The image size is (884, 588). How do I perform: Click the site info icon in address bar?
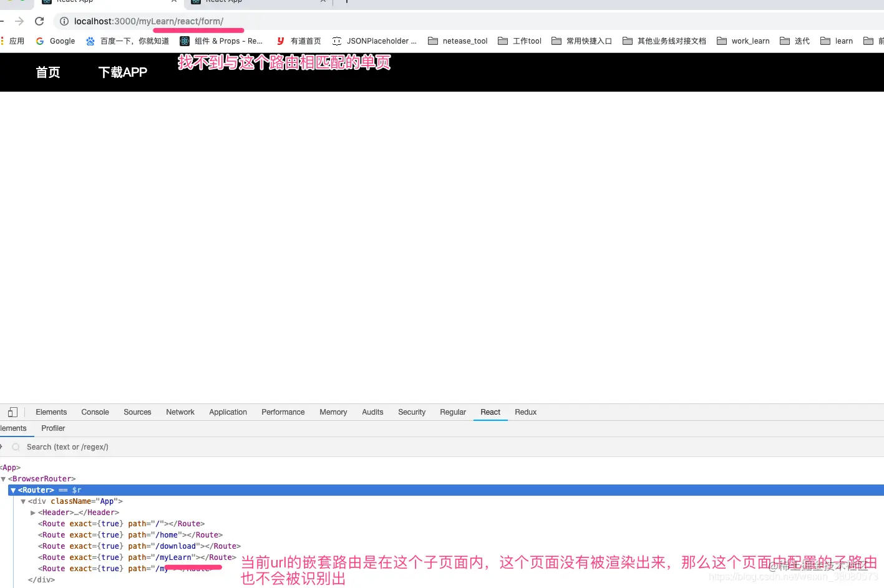point(64,21)
